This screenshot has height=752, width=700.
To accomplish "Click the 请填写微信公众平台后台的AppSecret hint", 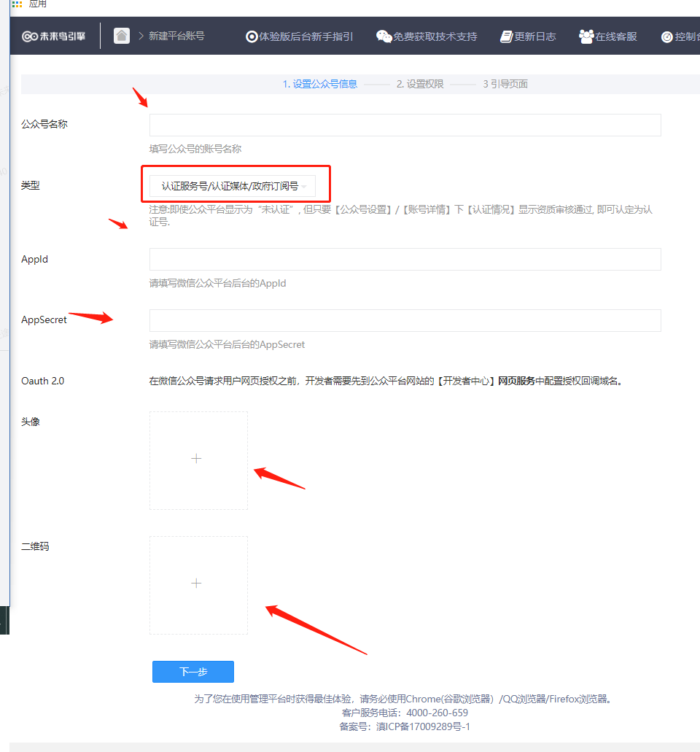I will pos(227,344).
